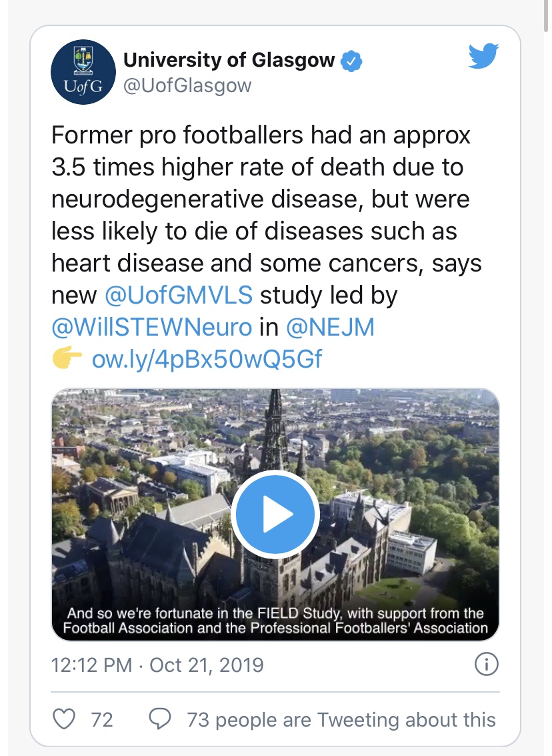Screen dimensions: 552x756
Task: Click the tweet text about former pro footballers
Action: (267, 200)
